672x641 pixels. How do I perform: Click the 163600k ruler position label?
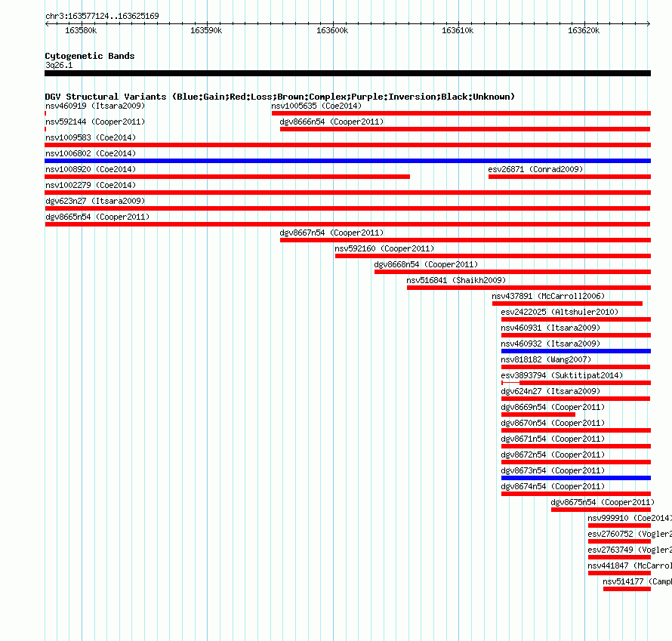pyautogui.click(x=332, y=30)
